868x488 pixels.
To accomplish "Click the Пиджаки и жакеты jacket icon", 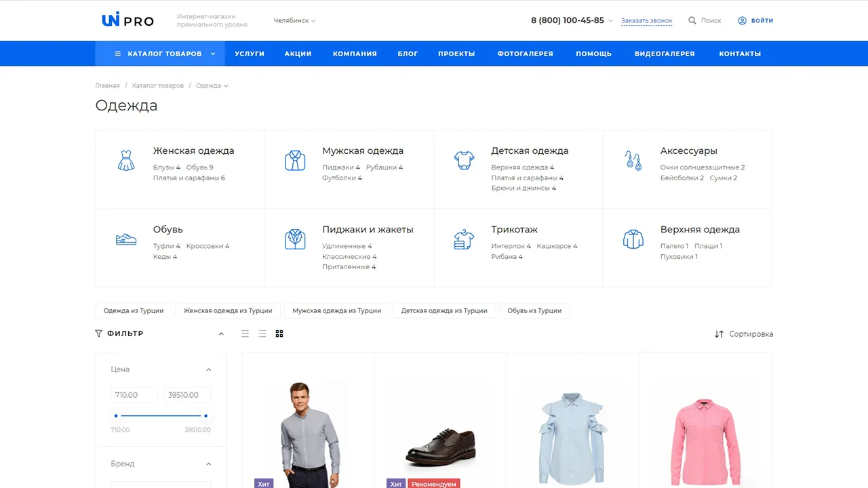I will 295,239.
